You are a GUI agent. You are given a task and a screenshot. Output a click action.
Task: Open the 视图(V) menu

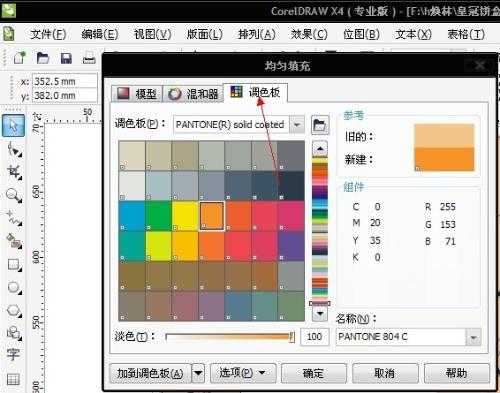pos(152,34)
